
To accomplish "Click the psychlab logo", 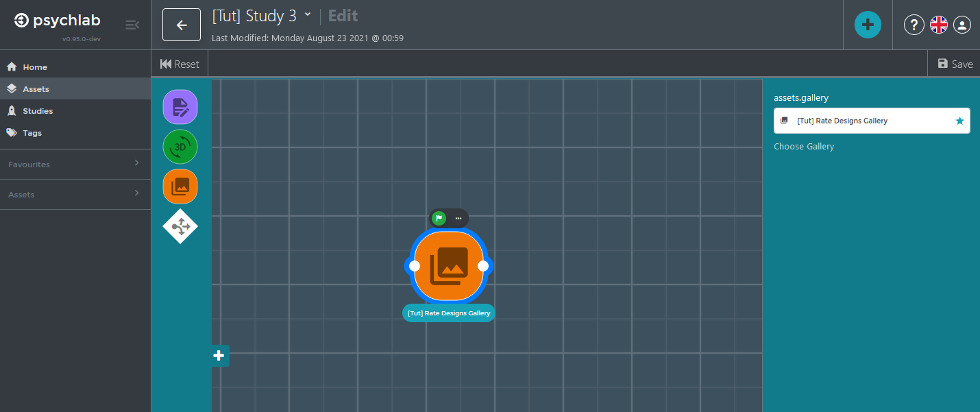I will coord(57,20).
